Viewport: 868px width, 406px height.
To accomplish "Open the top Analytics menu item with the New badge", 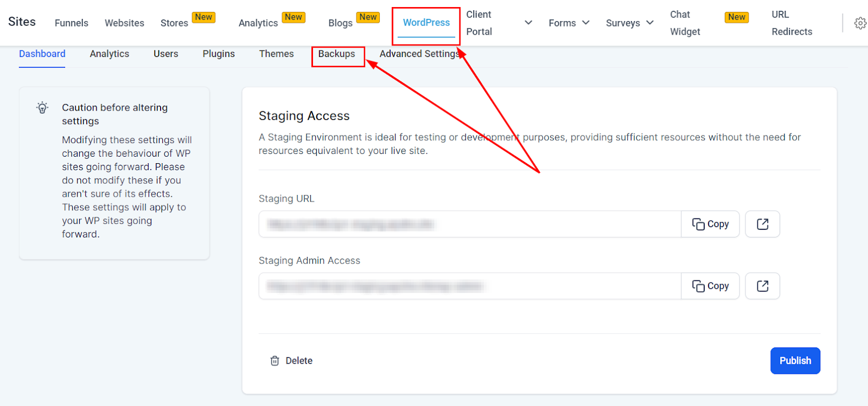I will tap(258, 23).
